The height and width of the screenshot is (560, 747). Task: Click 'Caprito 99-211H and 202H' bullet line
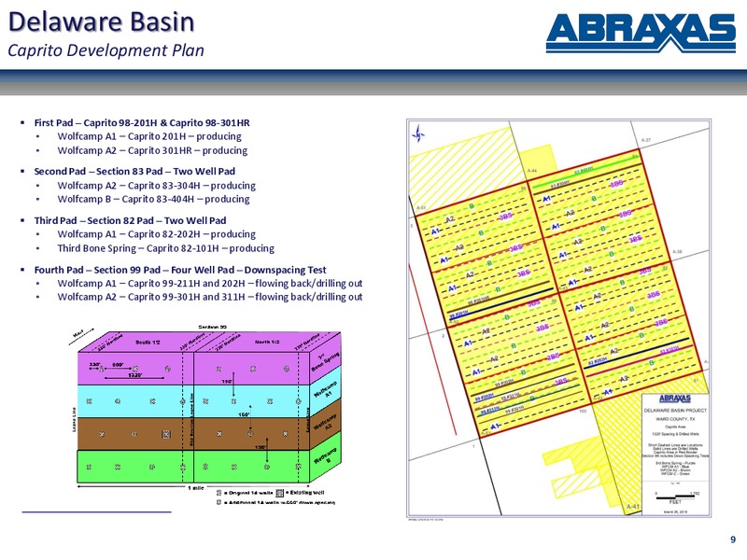point(209,284)
